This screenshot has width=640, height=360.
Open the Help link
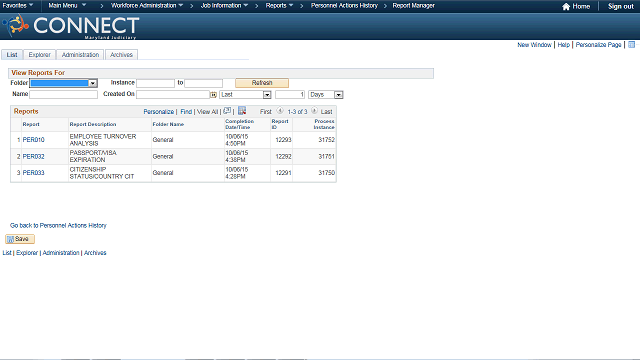coord(564,45)
